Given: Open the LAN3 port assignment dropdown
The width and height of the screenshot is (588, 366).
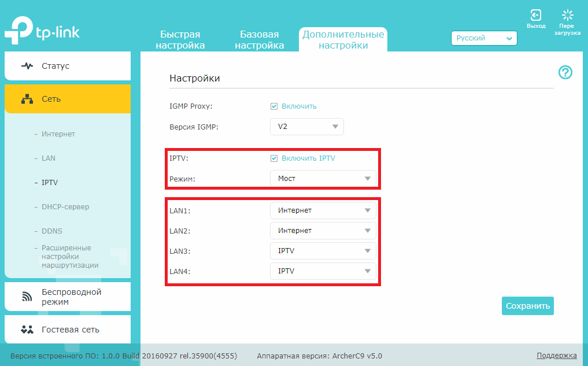Looking at the screenshot, I should (323, 251).
